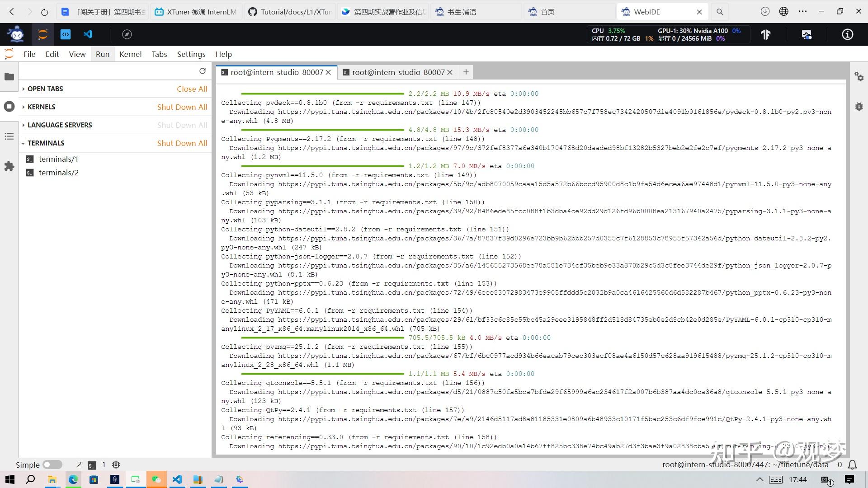Image resolution: width=868 pixels, height=488 pixels.
Task: Collapse the TERMINALS section
Action: pos(46,143)
